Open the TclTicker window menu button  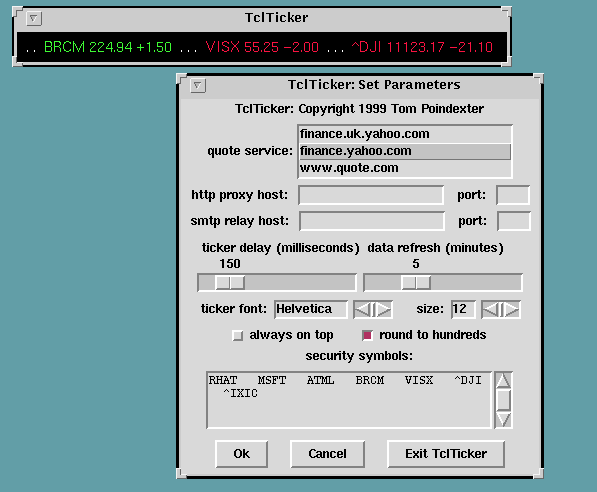(x=34, y=18)
